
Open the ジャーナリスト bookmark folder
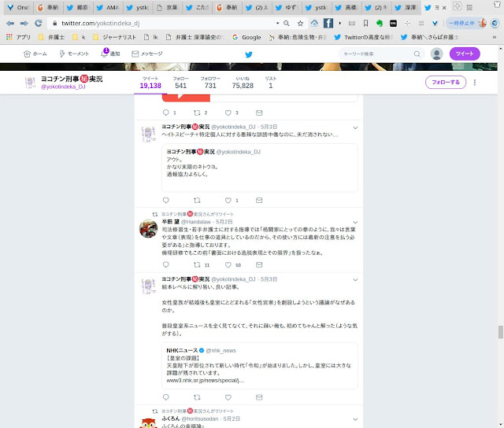point(115,37)
